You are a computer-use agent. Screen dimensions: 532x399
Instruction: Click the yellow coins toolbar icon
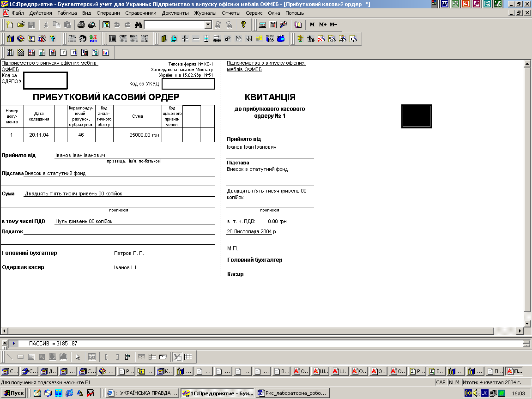[259, 39]
